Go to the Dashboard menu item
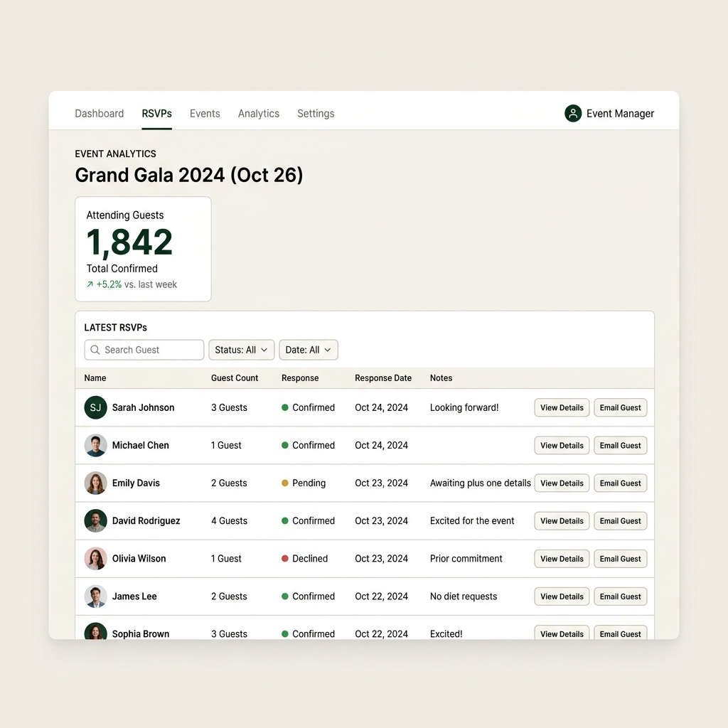 coord(99,113)
